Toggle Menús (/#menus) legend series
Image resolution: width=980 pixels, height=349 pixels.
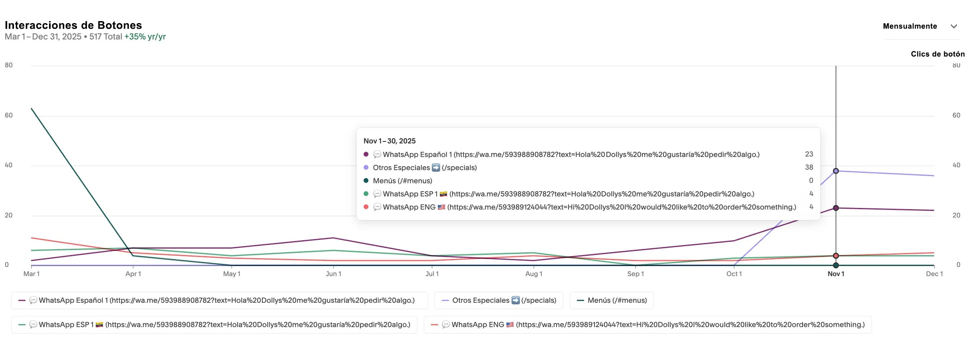[x=612, y=300]
